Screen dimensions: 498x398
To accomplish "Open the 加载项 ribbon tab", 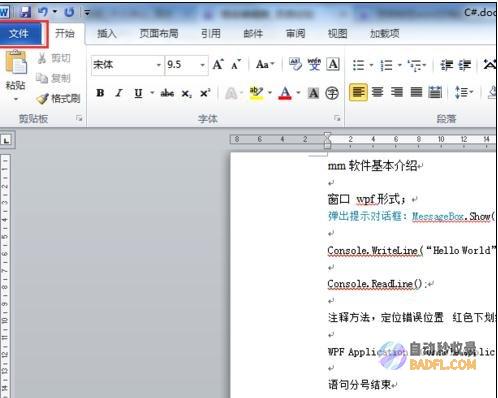I will (x=384, y=33).
